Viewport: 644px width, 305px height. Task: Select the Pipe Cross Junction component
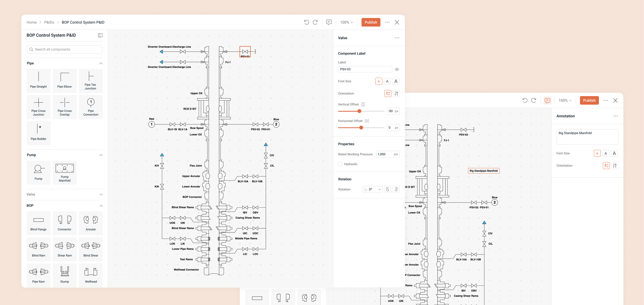click(x=39, y=107)
